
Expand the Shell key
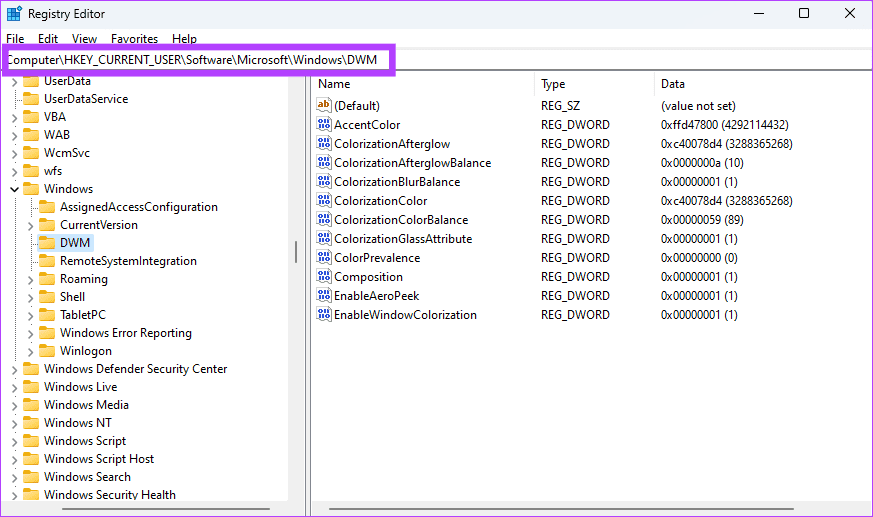coord(31,297)
